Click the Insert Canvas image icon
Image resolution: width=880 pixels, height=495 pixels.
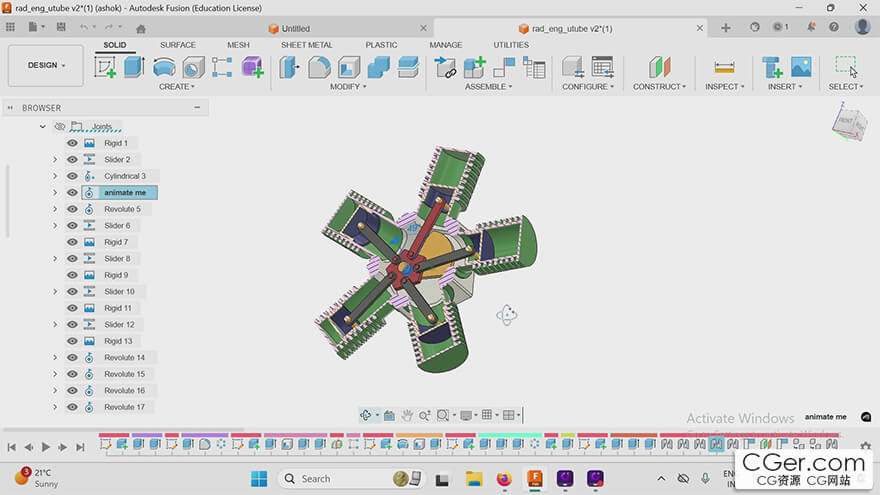pyautogui.click(x=801, y=67)
